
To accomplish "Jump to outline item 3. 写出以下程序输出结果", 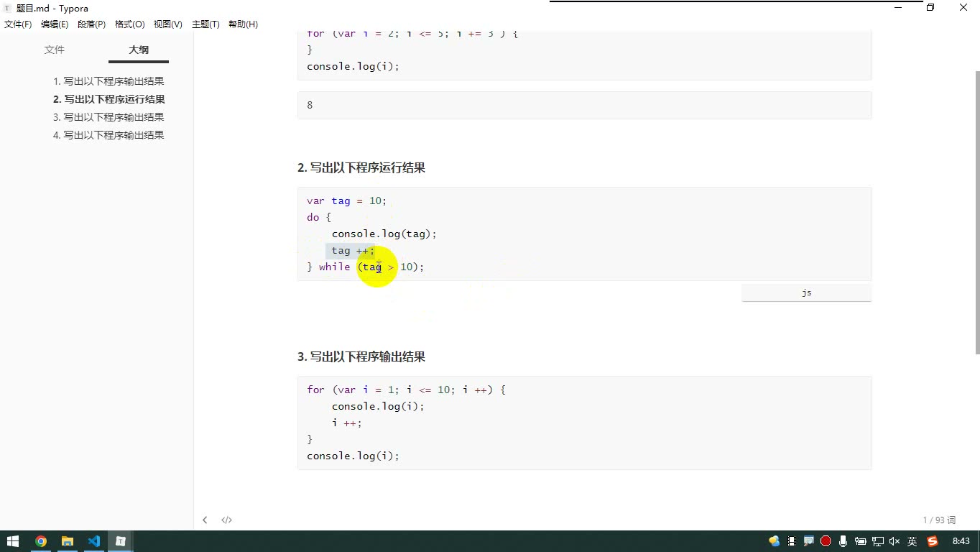I will (108, 117).
